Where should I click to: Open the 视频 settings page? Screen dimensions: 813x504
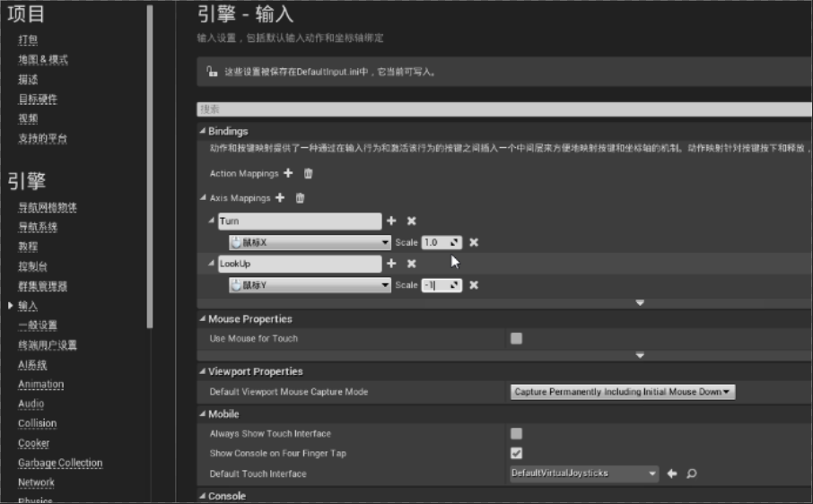point(28,118)
